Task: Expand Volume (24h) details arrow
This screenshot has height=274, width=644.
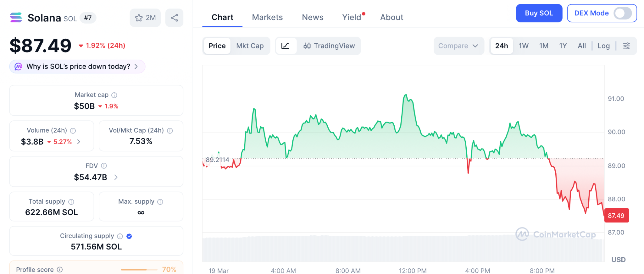Action: coord(79,142)
